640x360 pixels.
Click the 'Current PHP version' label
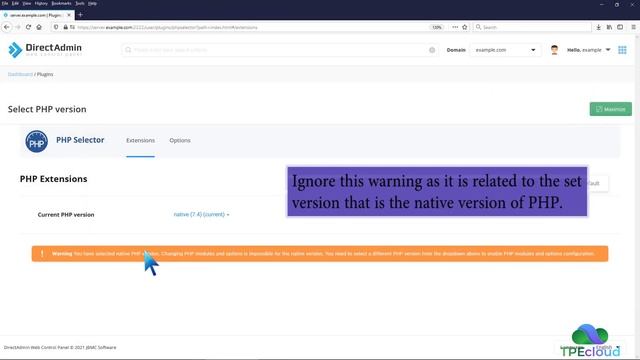(66, 215)
